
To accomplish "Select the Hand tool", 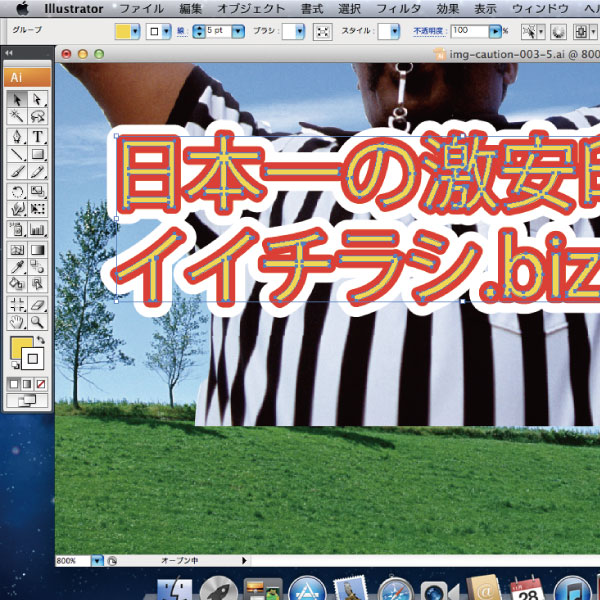I will (x=17, y=322).
